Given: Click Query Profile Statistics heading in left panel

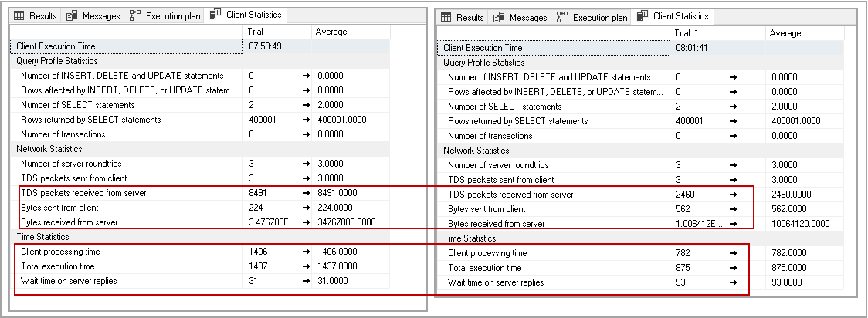Looking at the screenshot, I should (x=57, y=61).
